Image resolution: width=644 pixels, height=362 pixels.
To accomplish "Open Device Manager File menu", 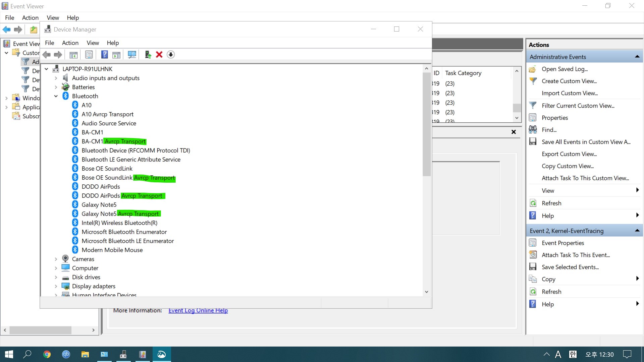I will [50, 43].
